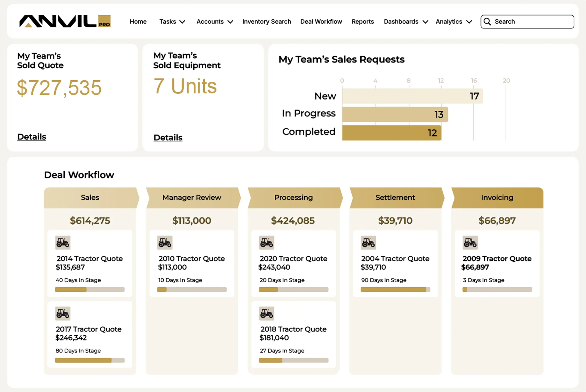Open Details link under Sold Quote

pyautogui.click(x=32, y=137)
